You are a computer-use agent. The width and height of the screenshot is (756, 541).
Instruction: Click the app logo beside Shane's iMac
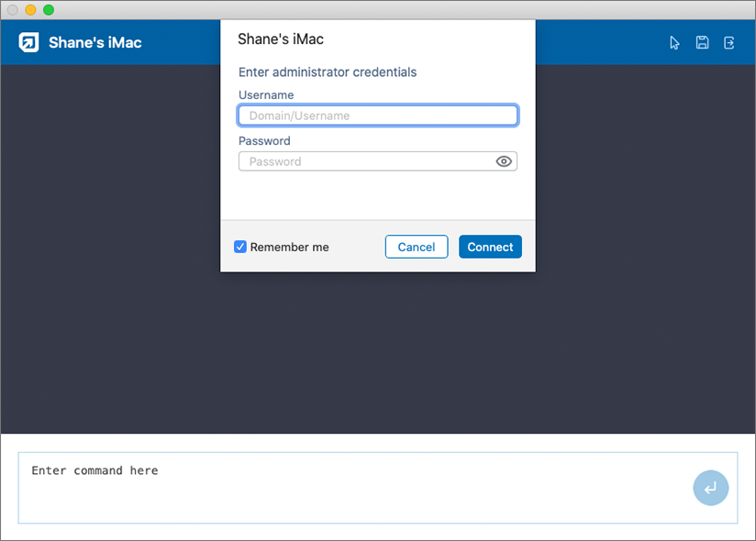tap(29, 43)
